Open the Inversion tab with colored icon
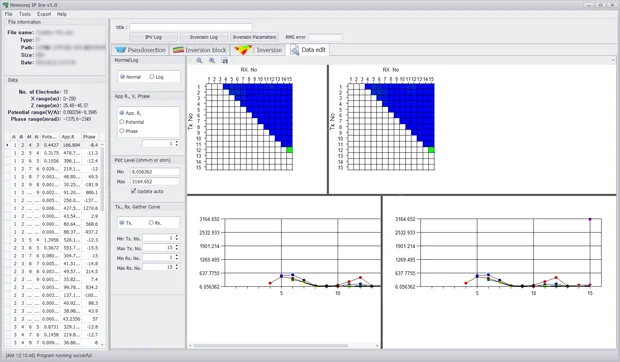The height and width of the screenshot is (362, 620). click(258, 50)
